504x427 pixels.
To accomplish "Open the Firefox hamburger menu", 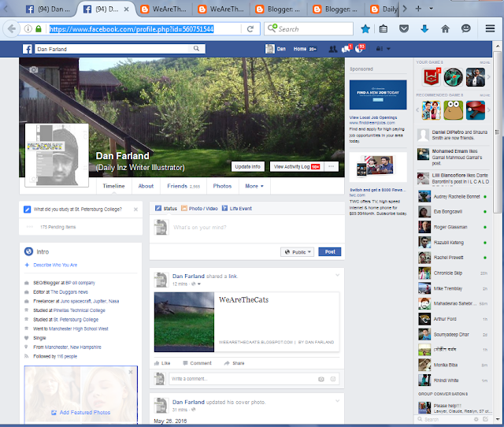I will point(490,29).
